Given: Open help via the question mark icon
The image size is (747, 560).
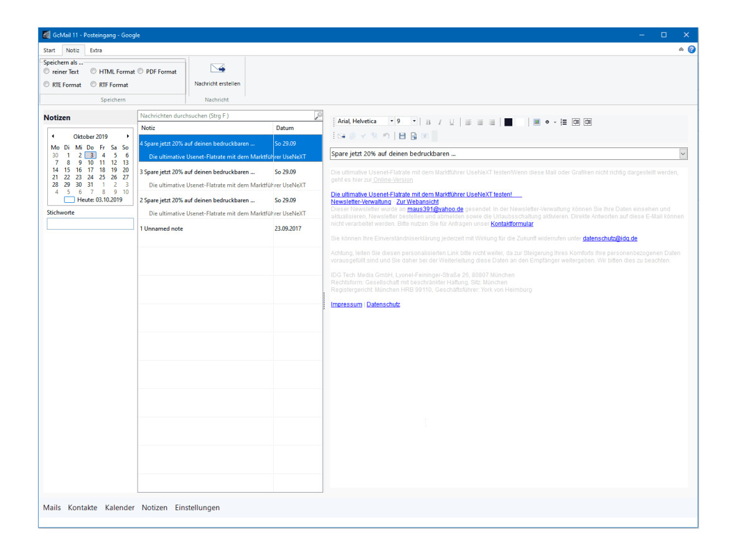Looking at the screenshot, I should 692,50.
